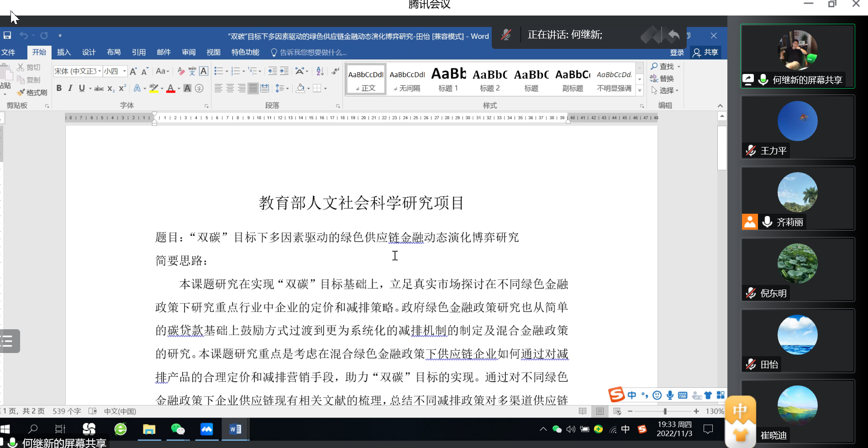Switch to the 插入 ribbon tab

(x=64, y=53)
